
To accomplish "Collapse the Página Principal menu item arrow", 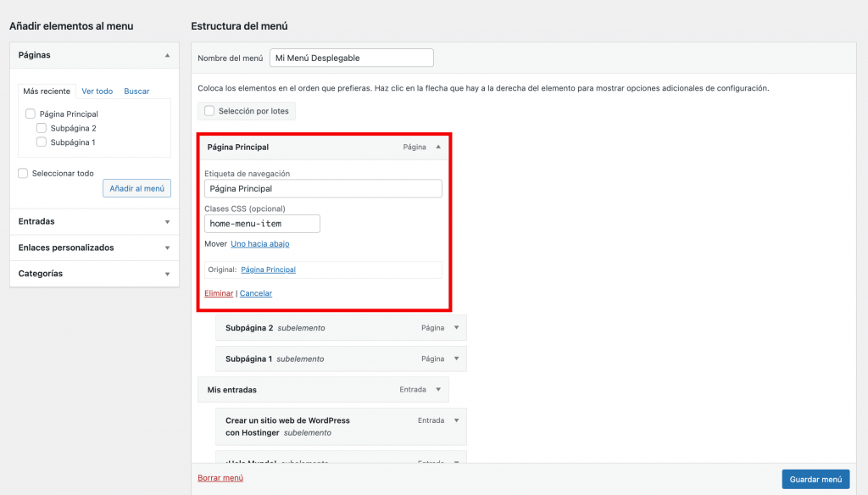I will (x=438, y=147).
